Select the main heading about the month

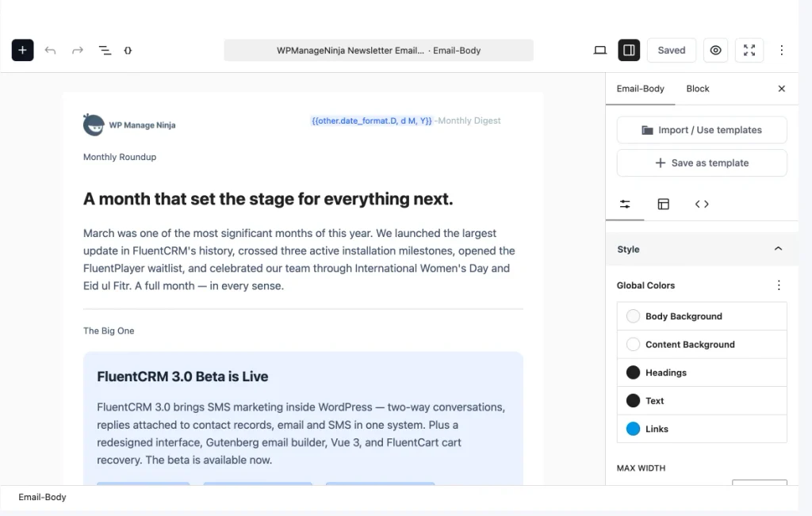[268, 199]
